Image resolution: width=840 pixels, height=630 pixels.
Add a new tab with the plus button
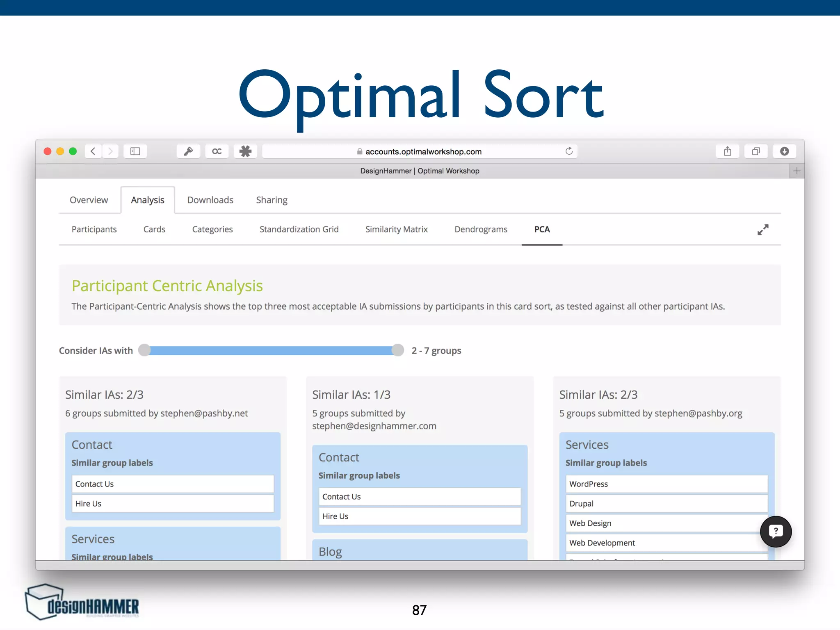click(x=797, y=171)
